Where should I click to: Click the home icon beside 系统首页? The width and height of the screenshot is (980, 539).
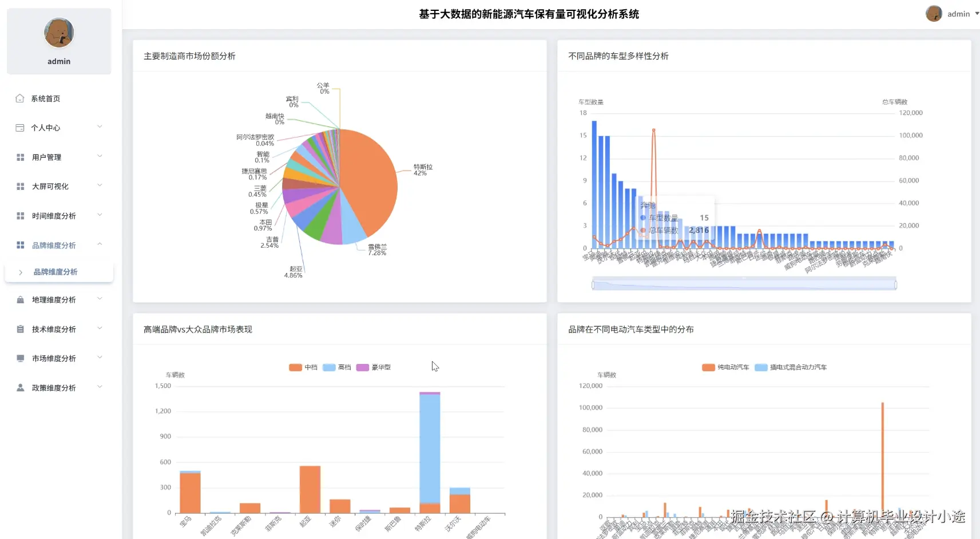point(20,98)
